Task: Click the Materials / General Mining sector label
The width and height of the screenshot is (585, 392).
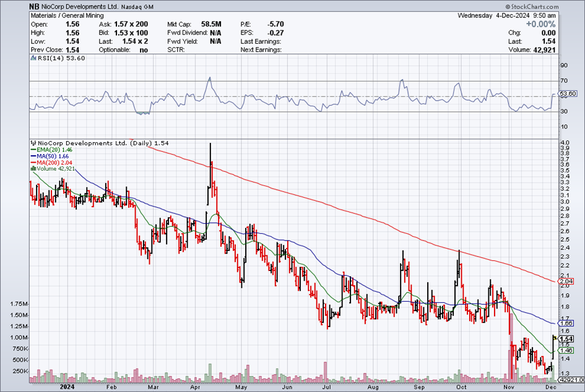Action: pos(67,15)
